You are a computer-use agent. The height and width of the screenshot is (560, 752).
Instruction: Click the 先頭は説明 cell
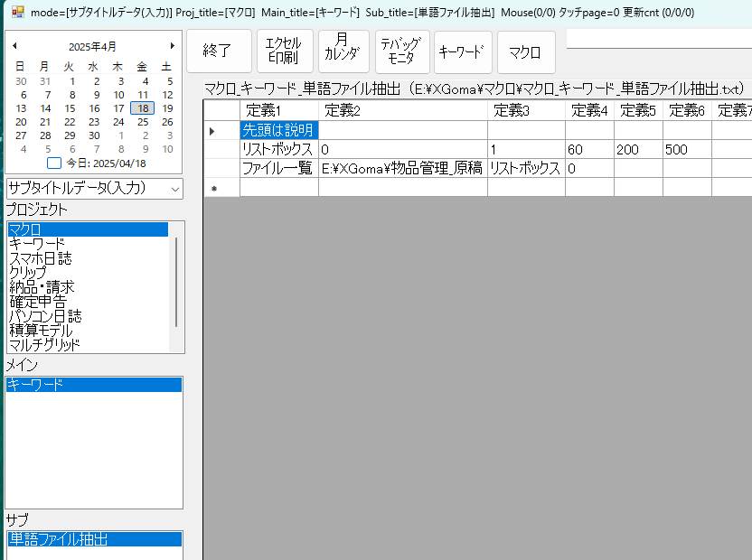pos(278,131)
